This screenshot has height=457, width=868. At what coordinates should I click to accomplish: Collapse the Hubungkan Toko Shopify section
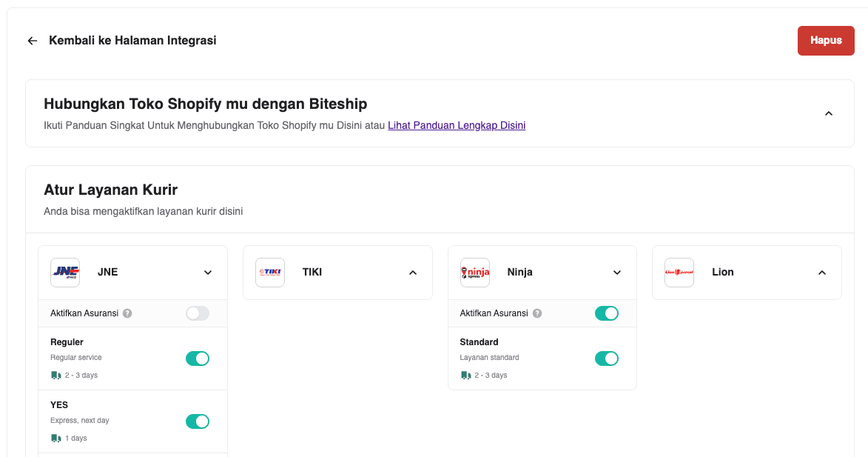pyautogui.click(x=829, y=113)
